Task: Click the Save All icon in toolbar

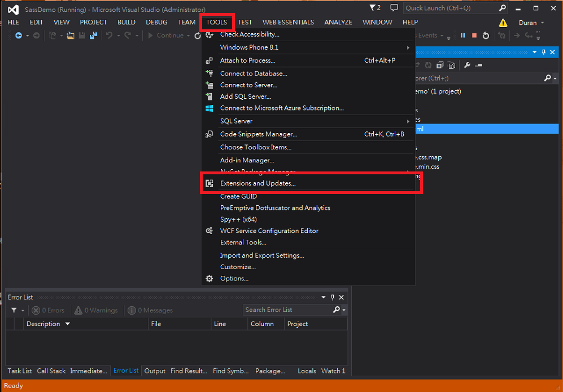Action: click(x=93, y=35)
